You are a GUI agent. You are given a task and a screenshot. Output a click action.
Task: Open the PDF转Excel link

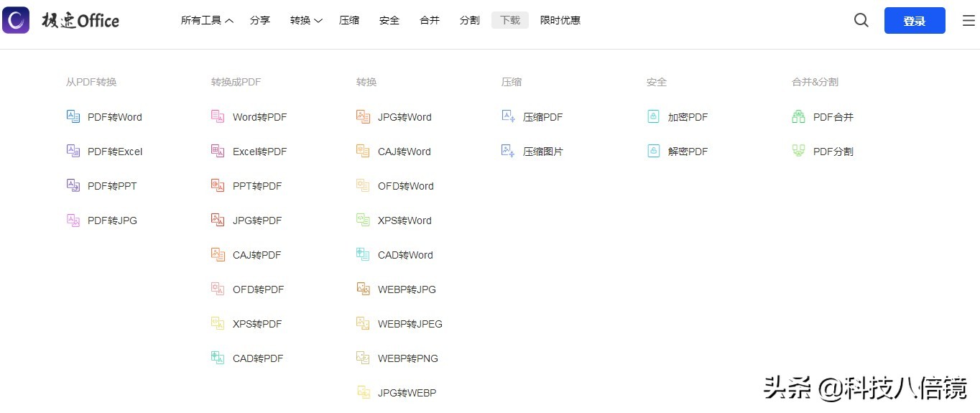coord(115,152)
